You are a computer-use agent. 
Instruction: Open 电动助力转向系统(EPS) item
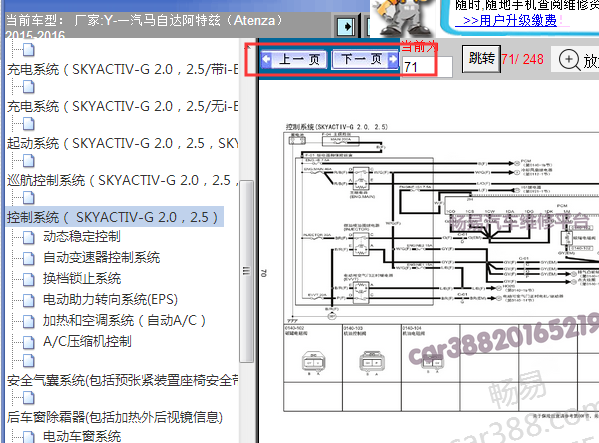click(x=110, y=299)
